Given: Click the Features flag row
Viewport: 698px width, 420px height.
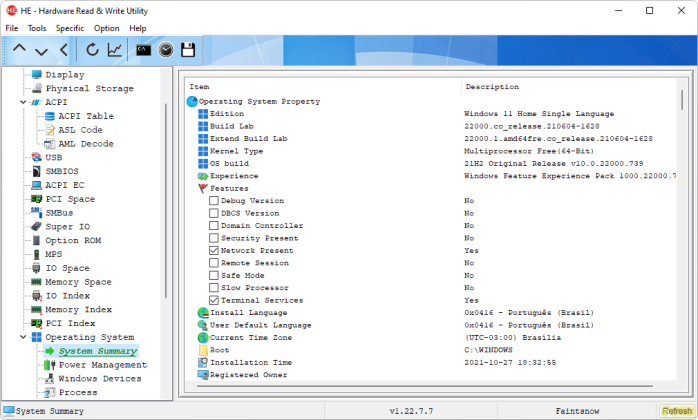Looking at the screenshot, I should pyautogui.click(x=431, y=188).
